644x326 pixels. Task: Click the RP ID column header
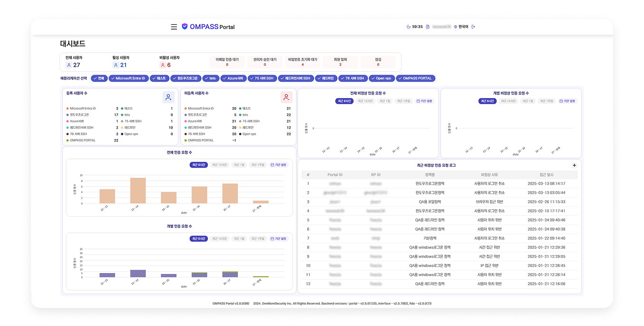(x=376, y=175)
